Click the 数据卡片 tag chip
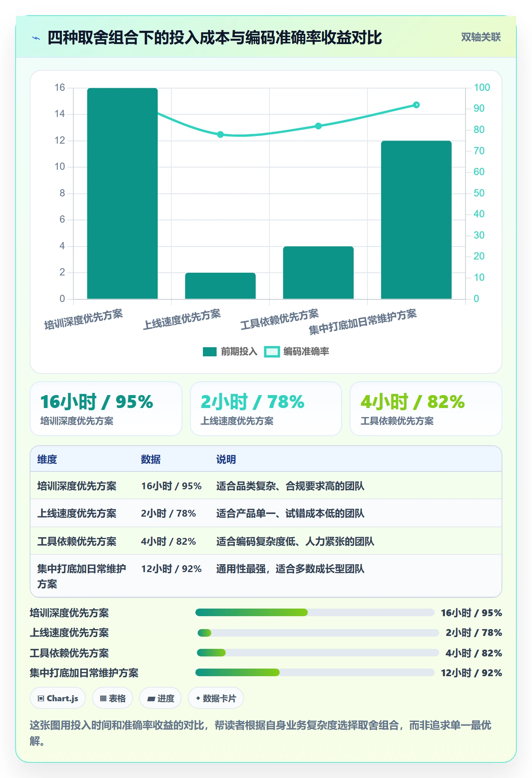 click(x=216, y=698)
